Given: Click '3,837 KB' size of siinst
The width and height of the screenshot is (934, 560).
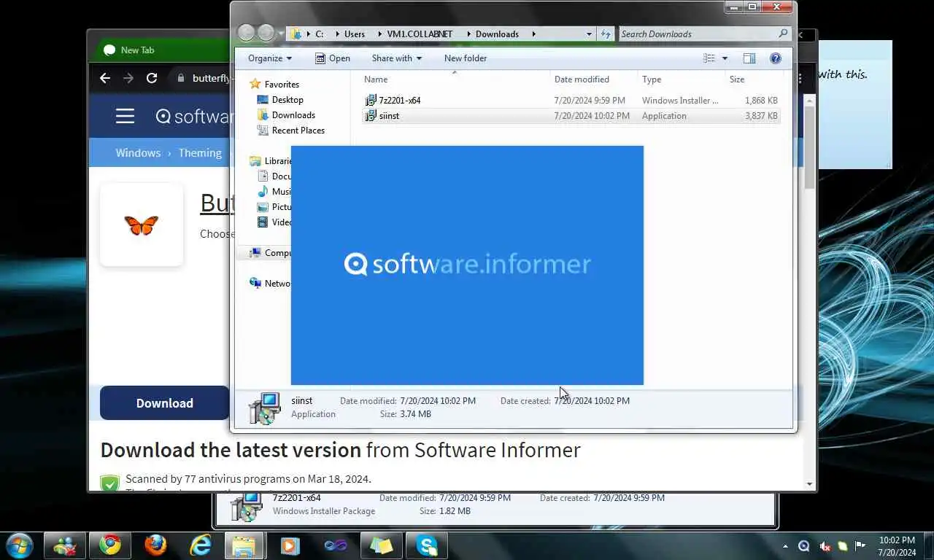Looking at the screenshot, I should 761,115.
